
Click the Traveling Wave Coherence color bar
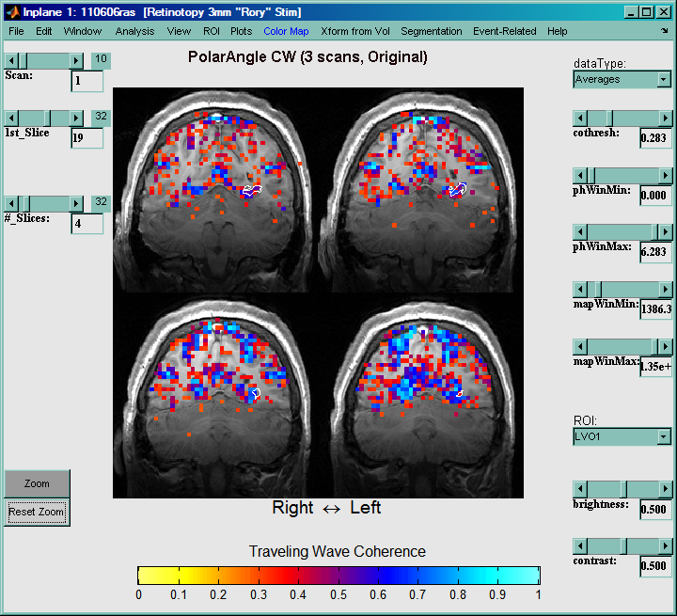[x=338, y=576]
